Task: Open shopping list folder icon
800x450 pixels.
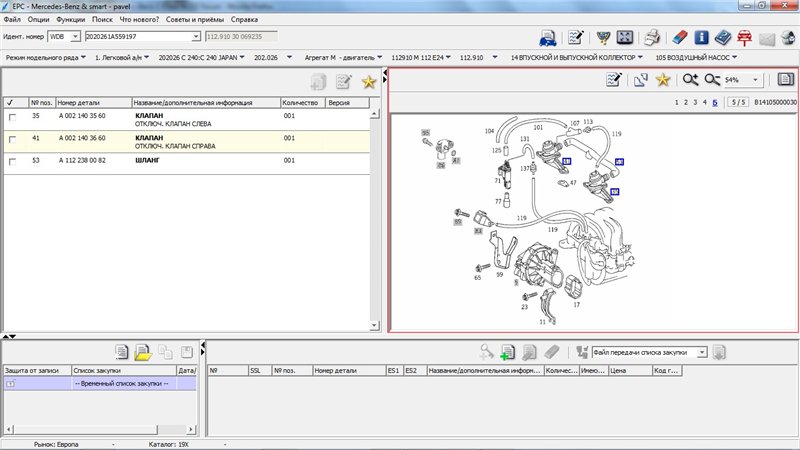Action: pos(143,352)
